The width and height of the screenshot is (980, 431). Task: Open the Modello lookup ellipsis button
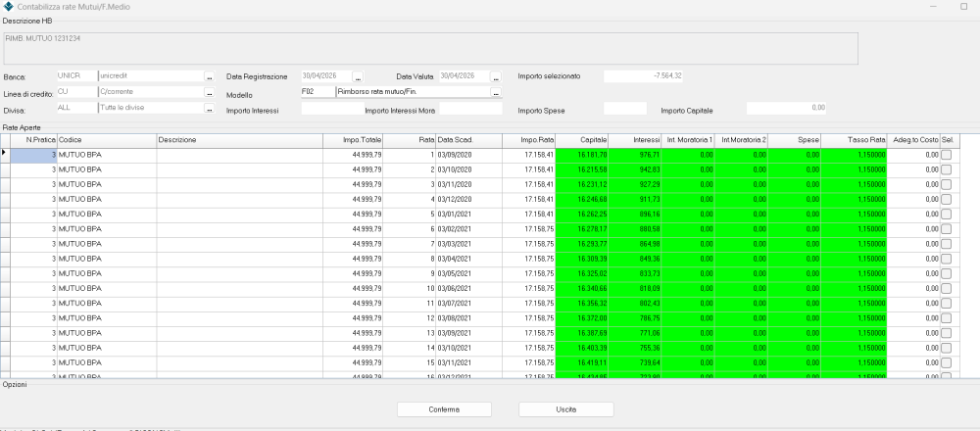coord(496,92)
